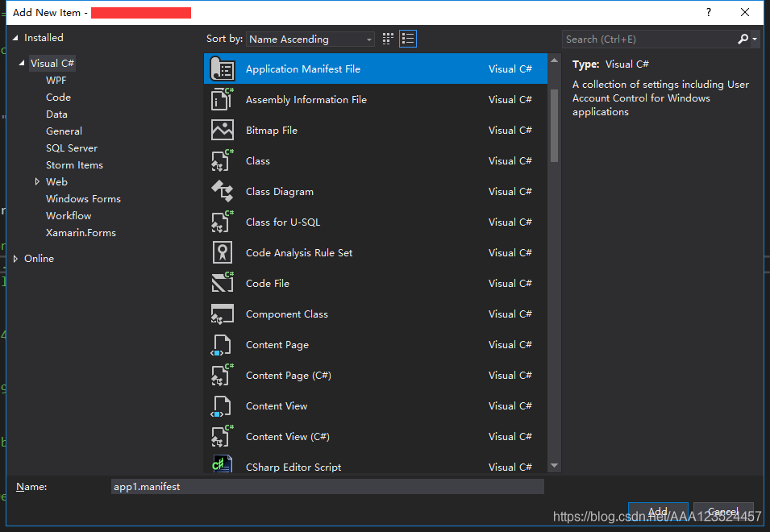Click the Content View (C#) icon
Viewport: 770px width, 532px height.
[x=223, y=436]
